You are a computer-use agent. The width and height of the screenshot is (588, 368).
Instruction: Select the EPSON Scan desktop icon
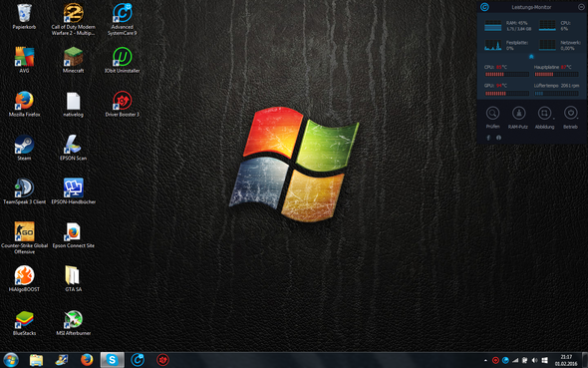[x=73, y=148]
